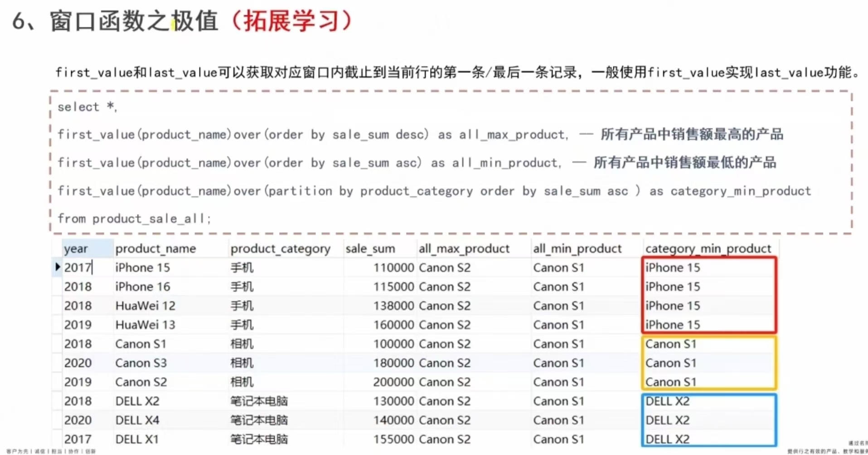Select the product_name column header
This screenshot has width=868, height=455.
pyautogui.click(x=155, y=248)
